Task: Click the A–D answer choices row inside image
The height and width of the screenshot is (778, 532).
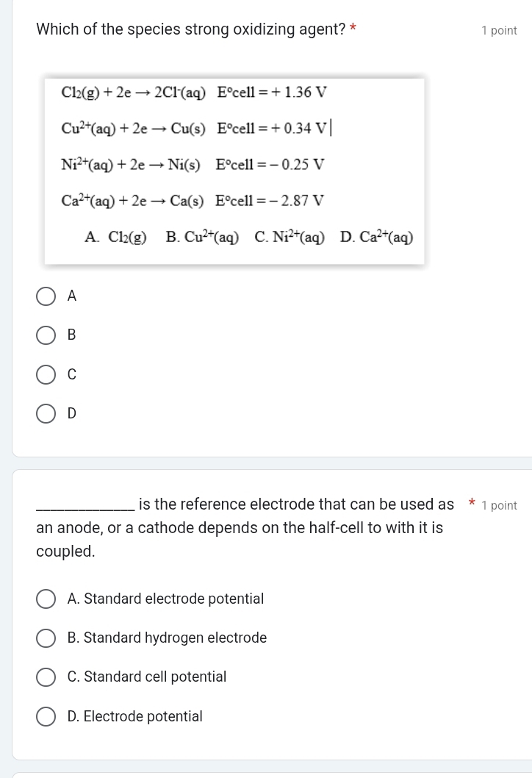Action: pyautogui.click(x=249, y=237)
